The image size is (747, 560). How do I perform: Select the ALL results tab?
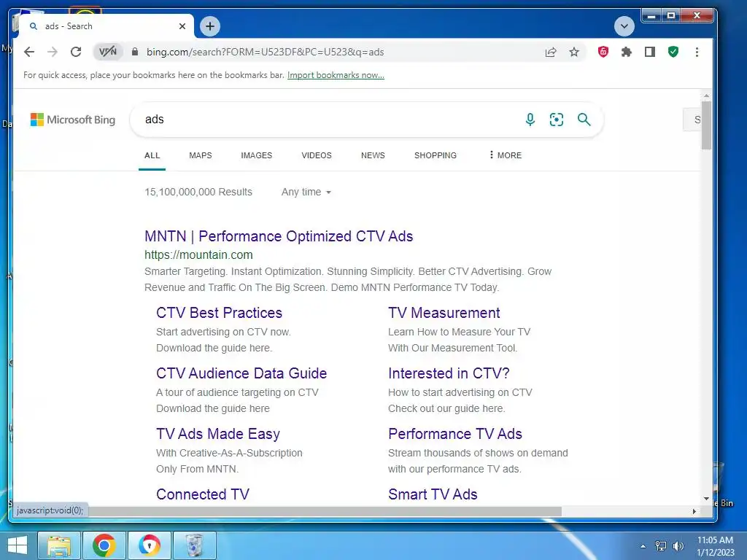pos(152,155)
